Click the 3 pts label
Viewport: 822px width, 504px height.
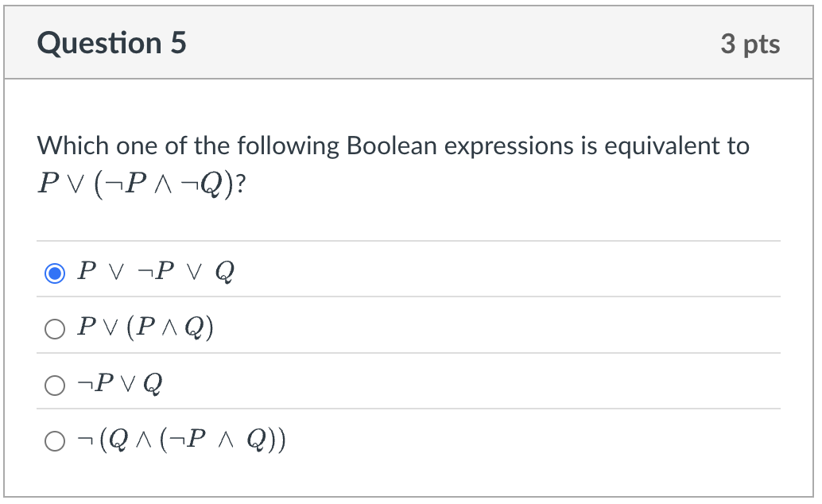(x=750, y=45)
